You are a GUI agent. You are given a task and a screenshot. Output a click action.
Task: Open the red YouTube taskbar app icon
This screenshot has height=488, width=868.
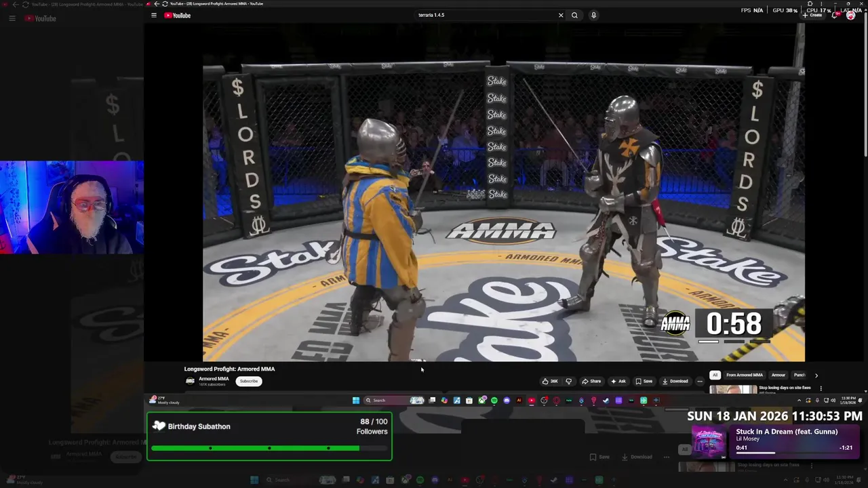tap(531, 400)
